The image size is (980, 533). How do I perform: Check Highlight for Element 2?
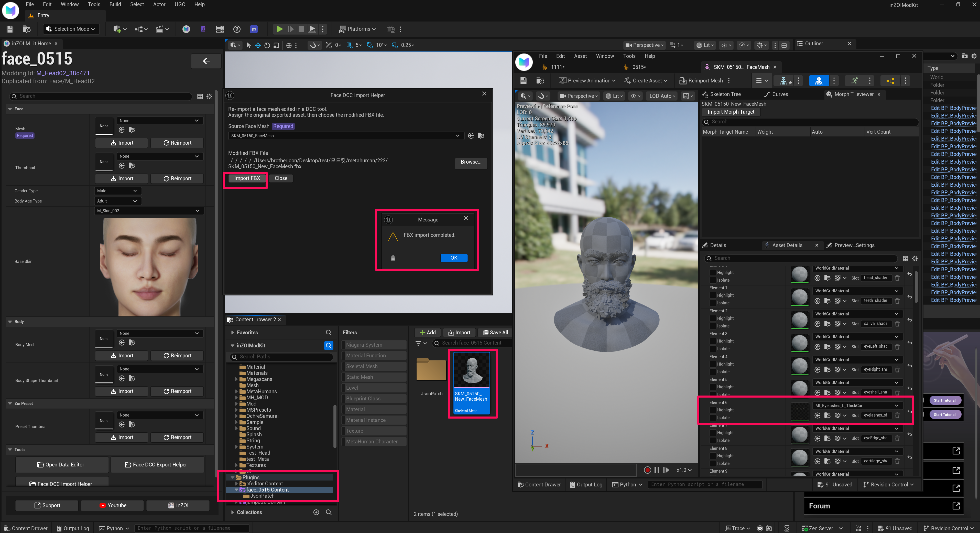coord(713,318)
